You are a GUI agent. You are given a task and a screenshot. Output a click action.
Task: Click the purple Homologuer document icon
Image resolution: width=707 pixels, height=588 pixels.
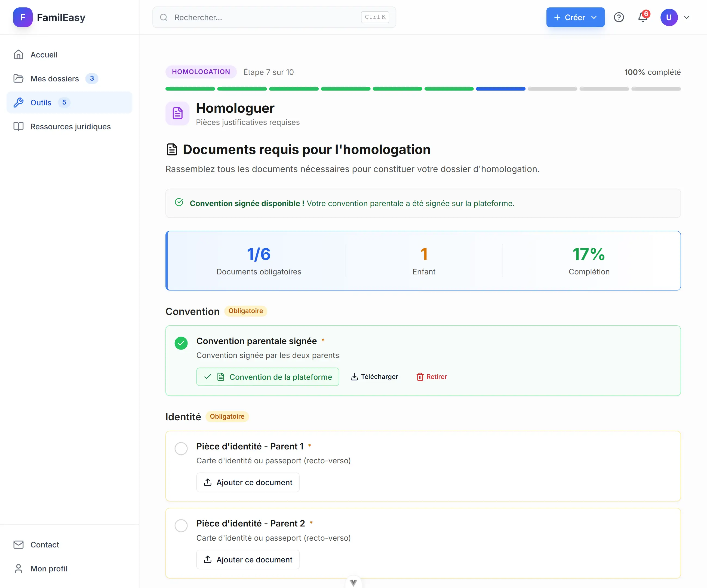[x=177, y=114]
